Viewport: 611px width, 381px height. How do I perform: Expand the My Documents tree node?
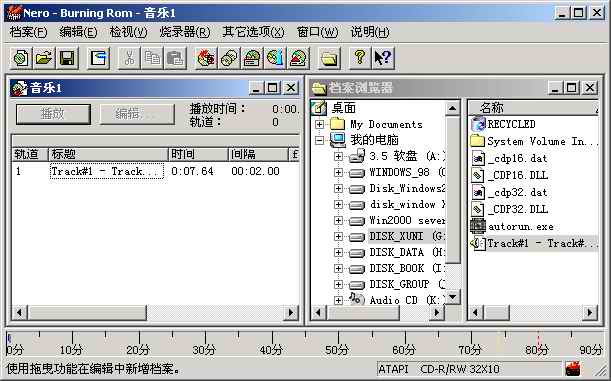point(320,124)
